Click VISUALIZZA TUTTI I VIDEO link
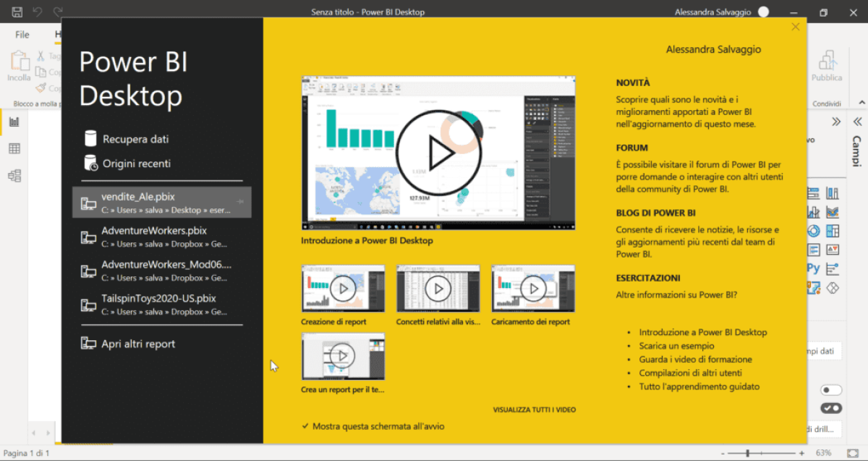Viewport: 868px width, 461px height. point(535,410)
